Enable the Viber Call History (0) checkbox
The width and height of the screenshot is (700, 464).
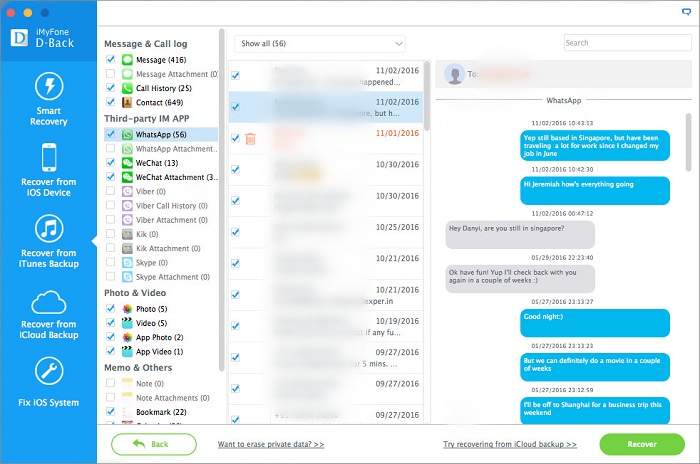point(111,205)
